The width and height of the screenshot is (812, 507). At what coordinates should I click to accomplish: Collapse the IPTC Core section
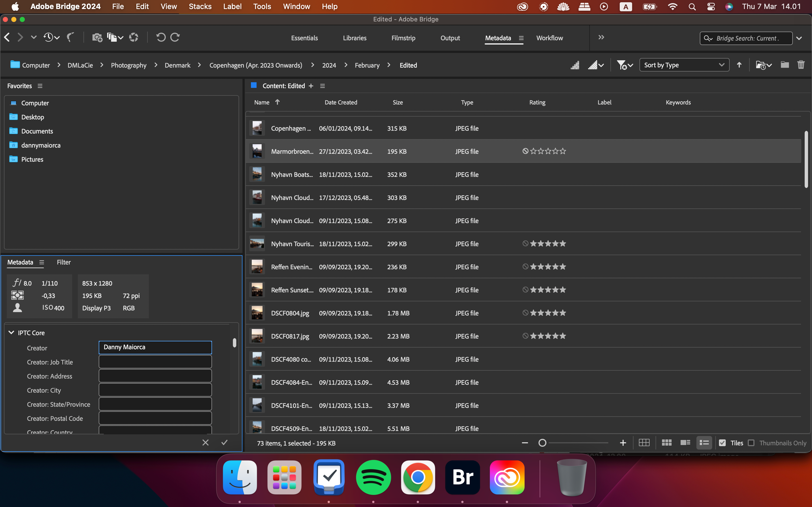[11, 332]
